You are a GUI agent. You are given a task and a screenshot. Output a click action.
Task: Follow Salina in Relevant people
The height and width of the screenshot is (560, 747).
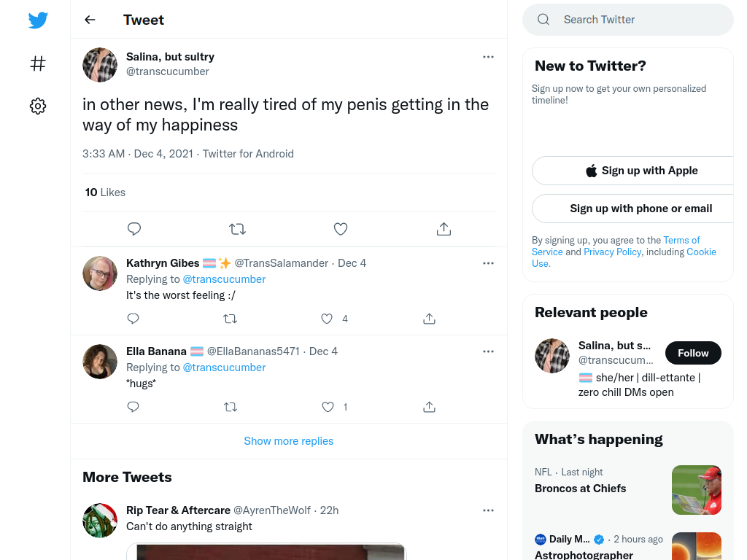693,353
